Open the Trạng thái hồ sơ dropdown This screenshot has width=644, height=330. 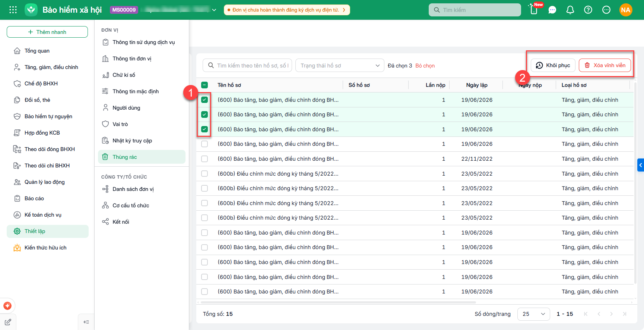pyautogui.click(x=340, y=65)
